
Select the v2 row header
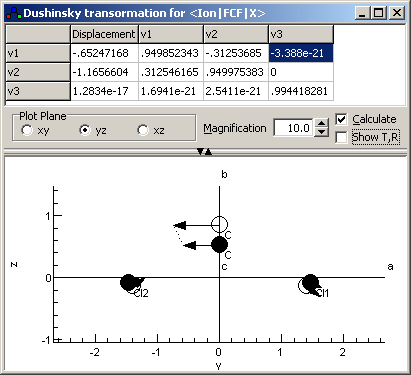(x=38, y=72)
